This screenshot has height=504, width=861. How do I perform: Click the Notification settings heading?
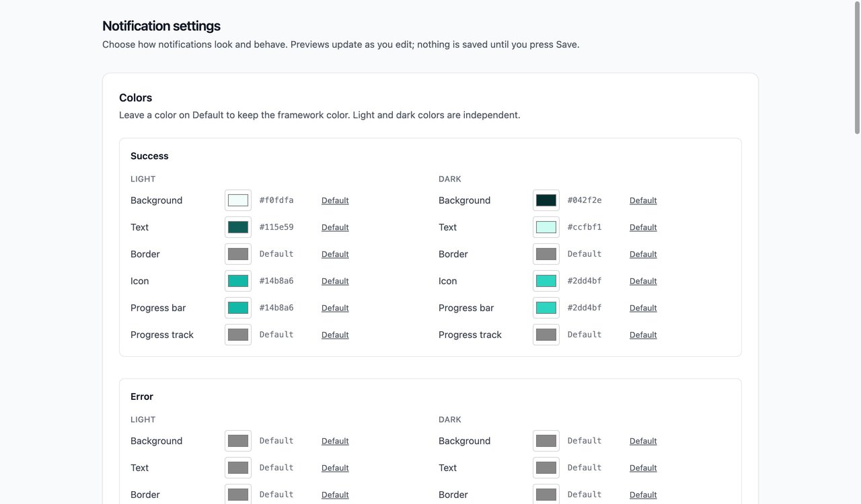161,26
